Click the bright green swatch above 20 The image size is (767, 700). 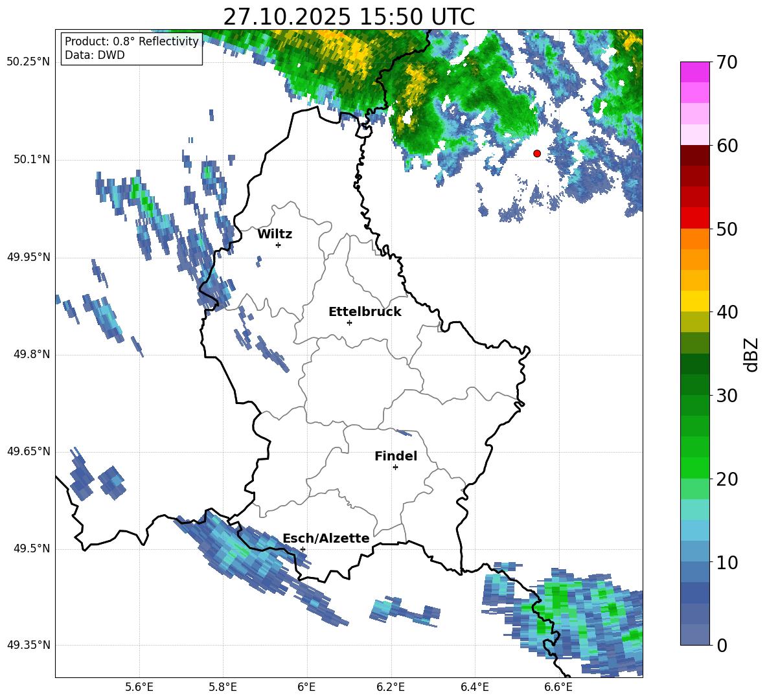[x=694, y=468]
